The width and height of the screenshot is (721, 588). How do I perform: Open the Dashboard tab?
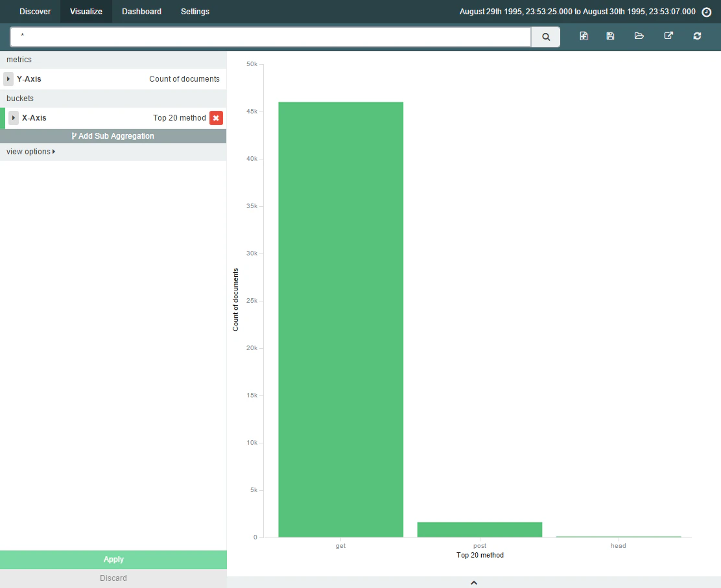click(x=141, y=12)
